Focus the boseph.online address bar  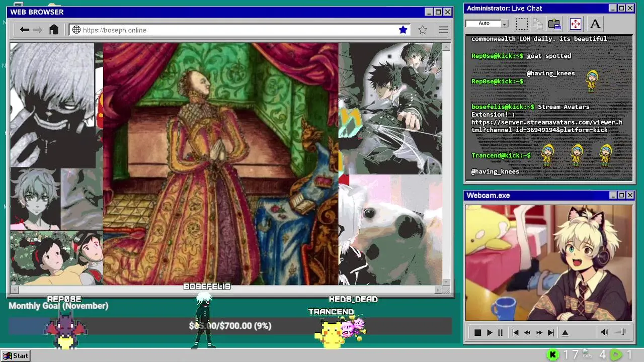pos(240,30)
